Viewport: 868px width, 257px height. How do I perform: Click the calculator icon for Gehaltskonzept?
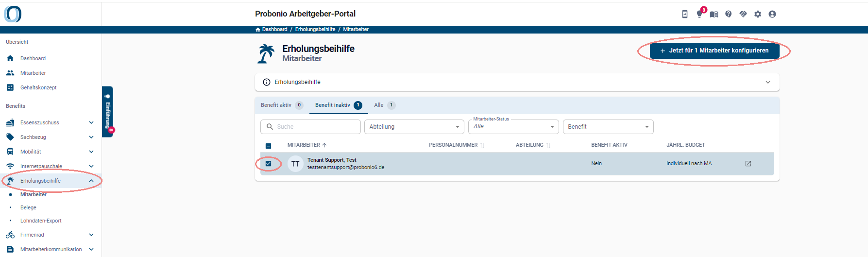coord(10,87)
